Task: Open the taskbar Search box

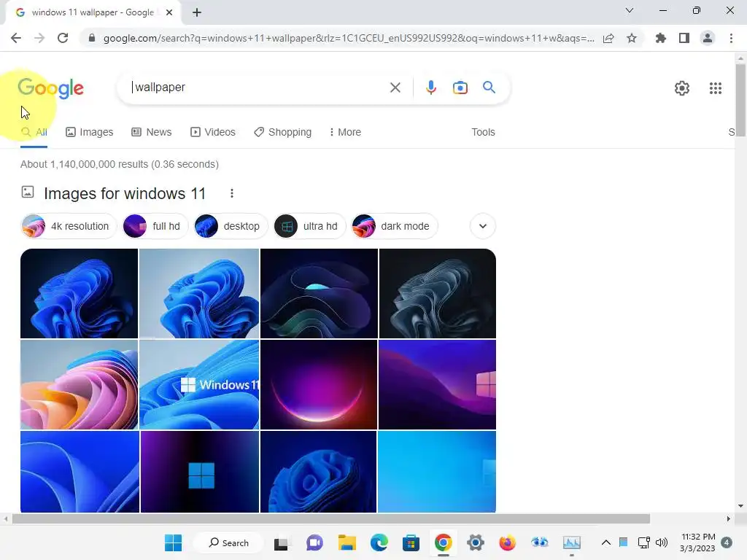Action: pos(228,542)
